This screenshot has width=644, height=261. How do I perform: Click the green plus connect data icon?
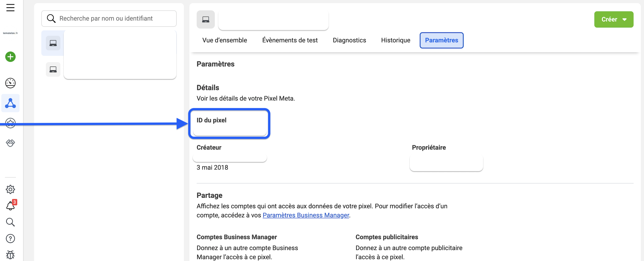pos(10,57)
